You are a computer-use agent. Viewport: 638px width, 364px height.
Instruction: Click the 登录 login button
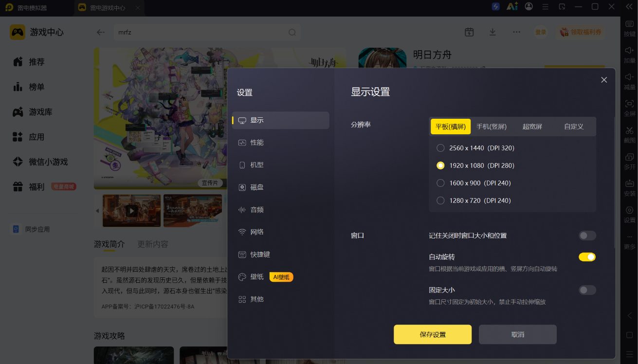point(541,32)
